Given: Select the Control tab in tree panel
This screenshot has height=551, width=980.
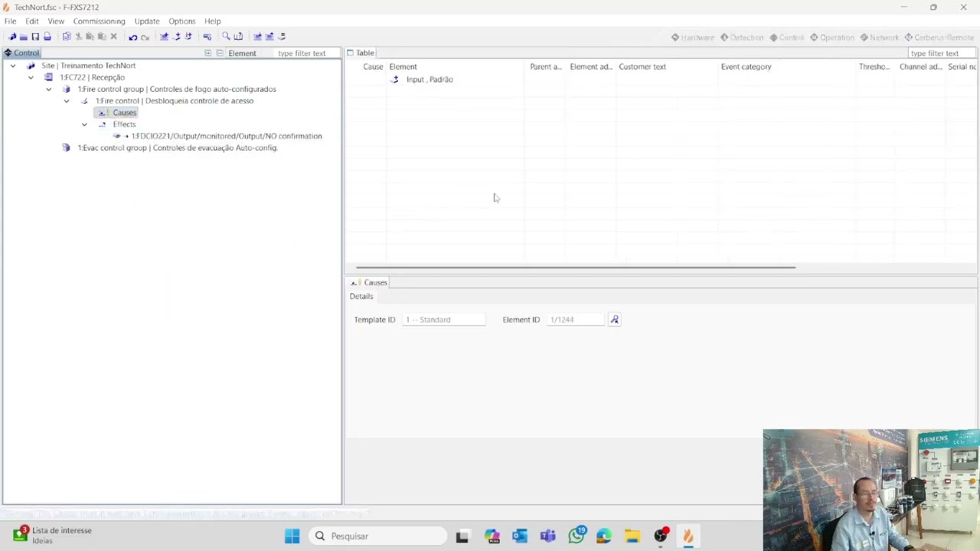Looking at the screenshot, I should click(21, 53).
